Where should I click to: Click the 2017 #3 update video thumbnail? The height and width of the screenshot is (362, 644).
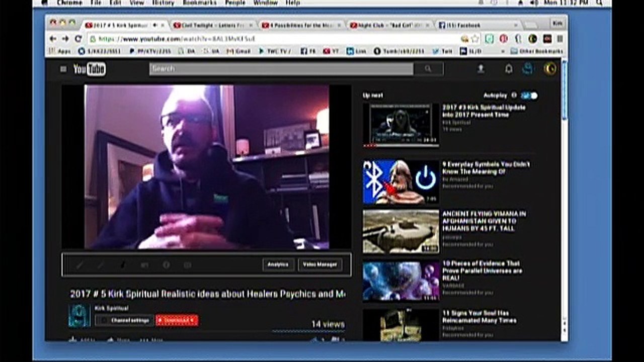coord(401,125)
